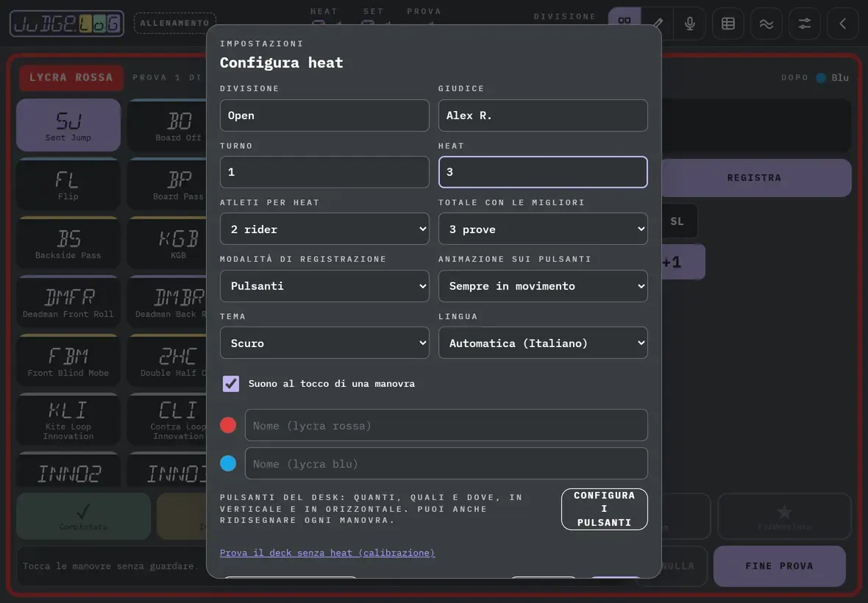Click the IMPOSTAZIONI label
Viewport: 868px width, 603px height.
261,43
